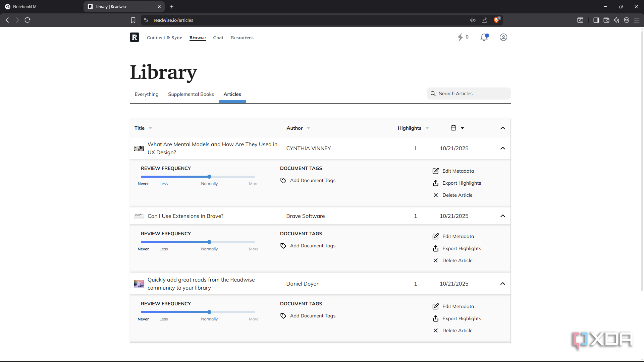Image resolution: width=644 pixels, height=362 pixels.
Task: Collapse the Daniel Doyon article row
Action: pyautogui.click(x=503, y=284)
